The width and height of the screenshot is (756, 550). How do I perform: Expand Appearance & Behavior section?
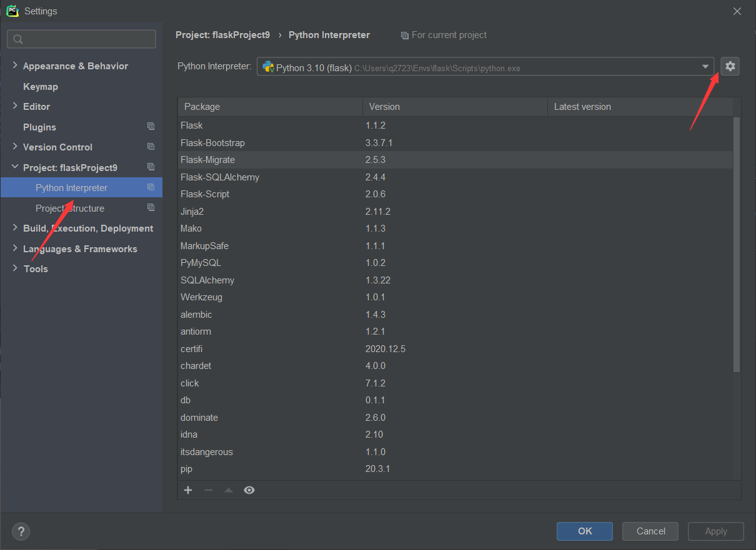pyautogui.click(x=15, y=66)
